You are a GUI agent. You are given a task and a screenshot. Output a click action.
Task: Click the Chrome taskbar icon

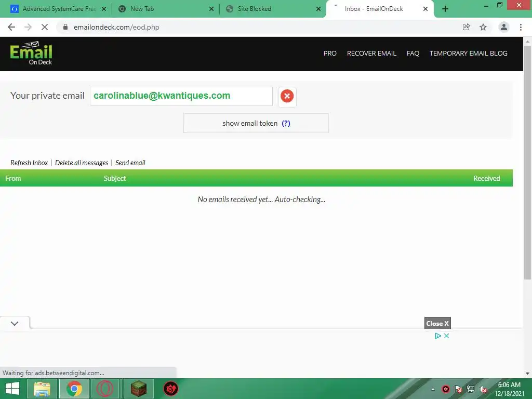click(74, 389)
